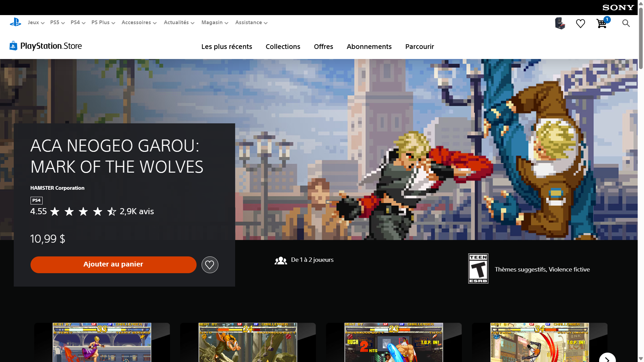Open the shopping cart icon

[601, 23]
